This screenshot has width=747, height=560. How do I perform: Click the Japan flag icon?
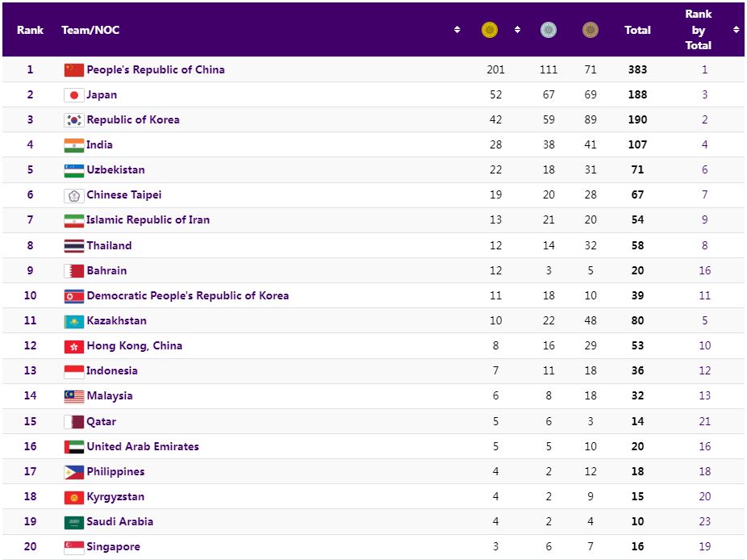73,95
